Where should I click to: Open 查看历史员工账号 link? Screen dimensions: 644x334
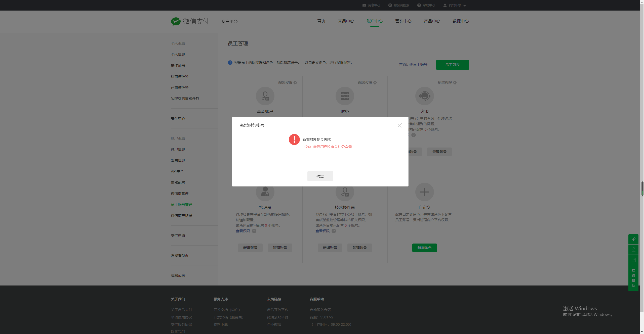(x=413, y=65)
